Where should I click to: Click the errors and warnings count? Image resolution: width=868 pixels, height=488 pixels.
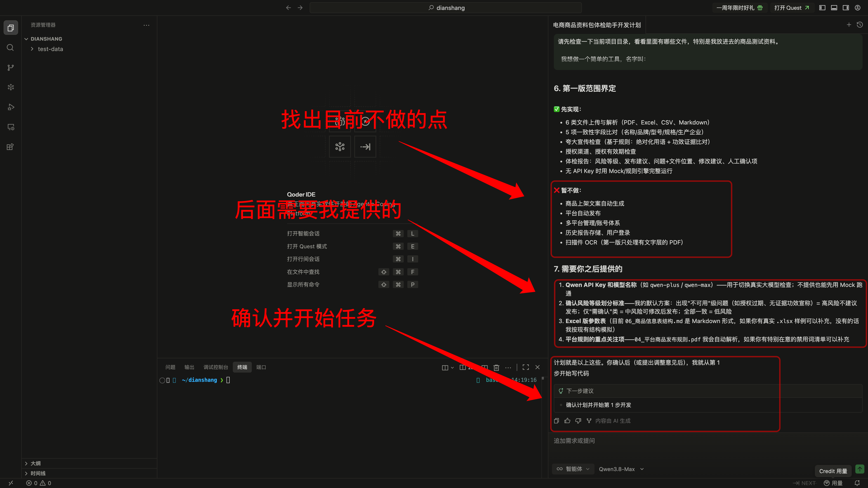coord(38,483)
